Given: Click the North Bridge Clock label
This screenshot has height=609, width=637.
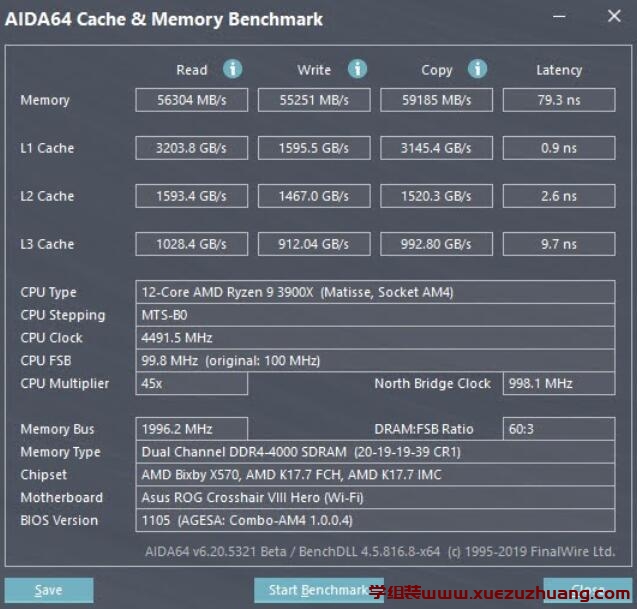Looking at the screenshot, I should point(433,384).
